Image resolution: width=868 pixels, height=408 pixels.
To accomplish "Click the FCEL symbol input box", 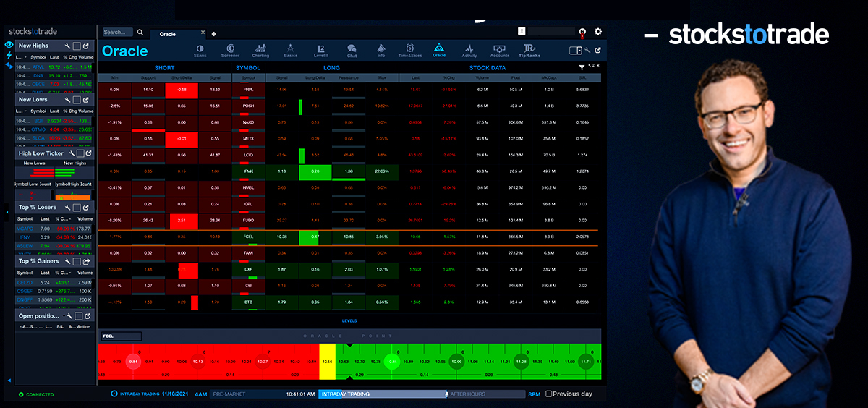I will pyautogui.click(x=122, y=336).
